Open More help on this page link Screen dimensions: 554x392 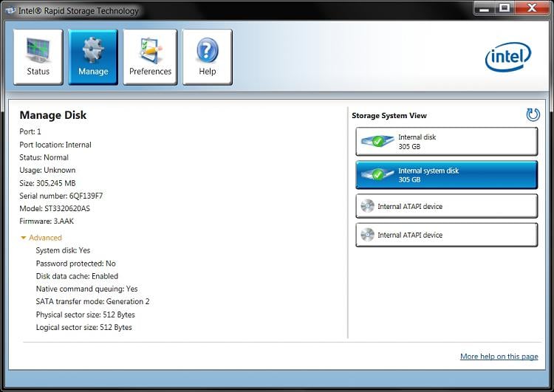499,357
